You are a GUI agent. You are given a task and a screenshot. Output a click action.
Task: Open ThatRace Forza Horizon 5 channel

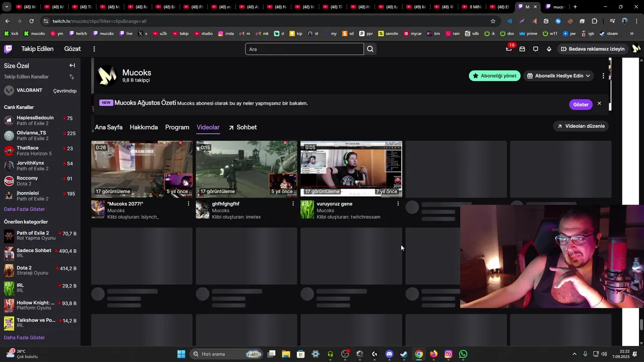(40, 151)
